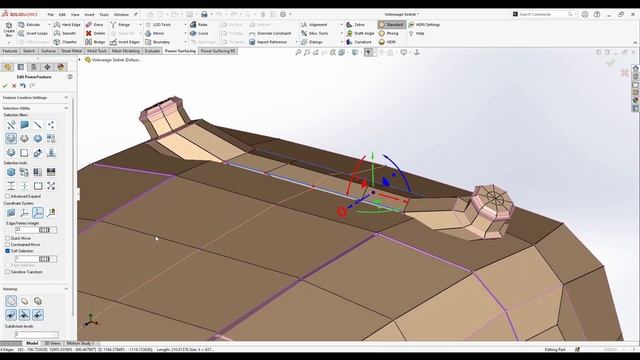
Task: Click the Merge tool
Action: (x=120, y=25)
